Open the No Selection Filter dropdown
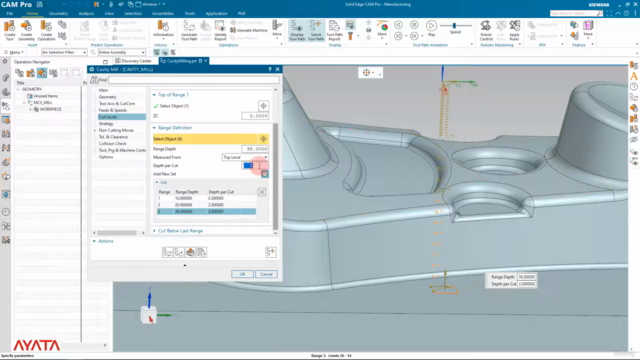This screenshot has width=640, height=360. 64,52
